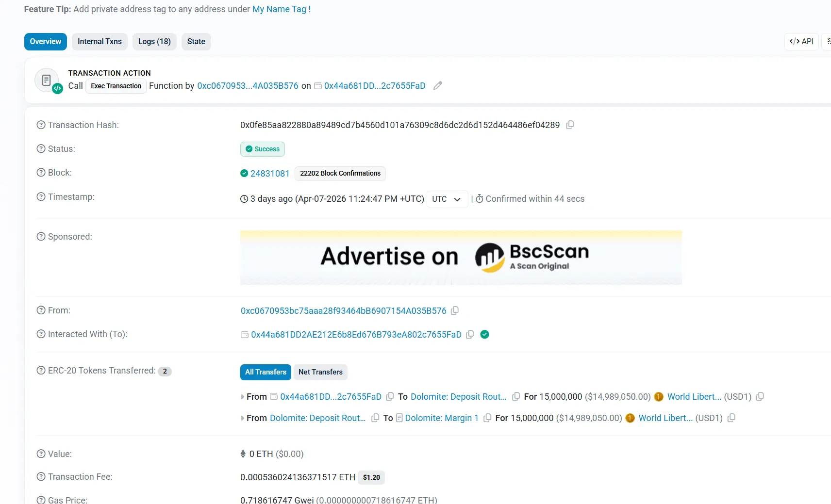
Task: Select the Net Transfers view
Action: 320,372
